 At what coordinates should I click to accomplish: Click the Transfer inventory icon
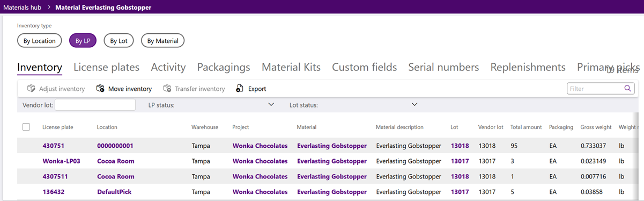[x=167, y=89]
